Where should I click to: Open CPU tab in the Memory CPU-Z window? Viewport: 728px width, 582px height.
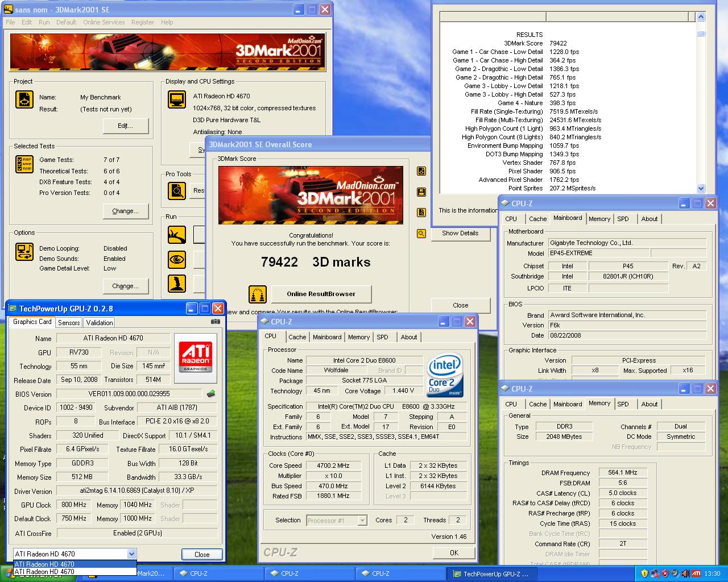pyautogui.click(x=511, y=404)
